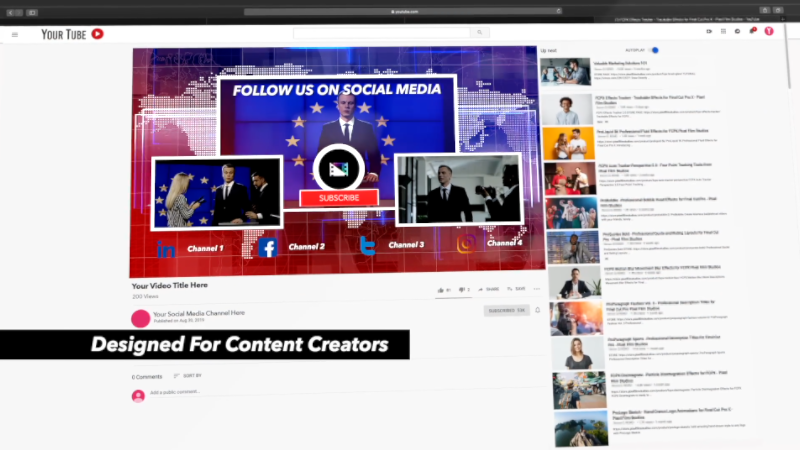Click the red Subscribe button in video
Screen dimensions: 800x450
(x=339, y=198)
